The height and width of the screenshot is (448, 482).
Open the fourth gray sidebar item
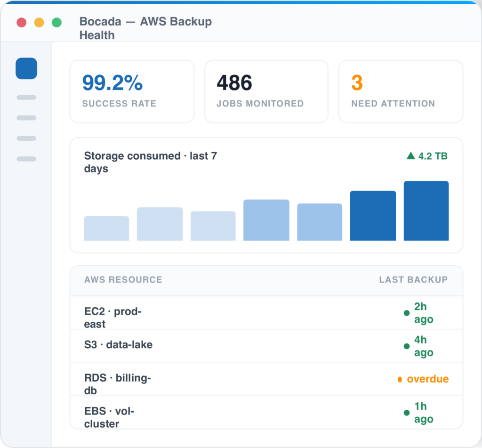26,159
